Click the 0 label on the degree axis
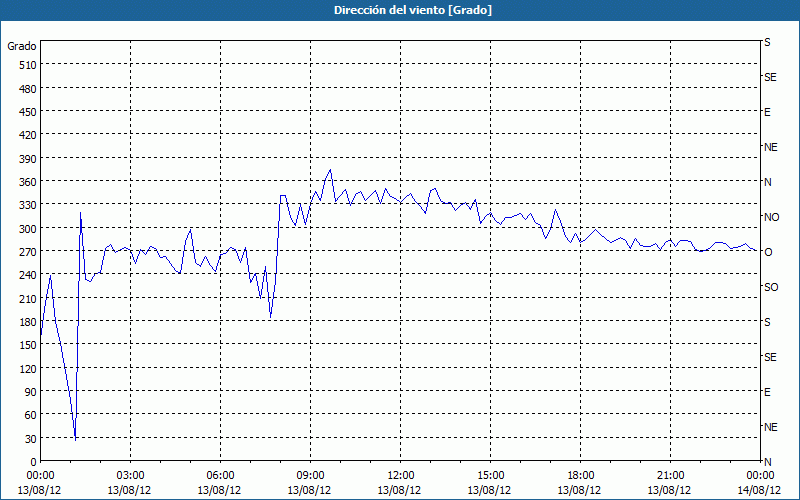Image resolution: width=800 pixels, height=500 pixels. coord(34,462)
